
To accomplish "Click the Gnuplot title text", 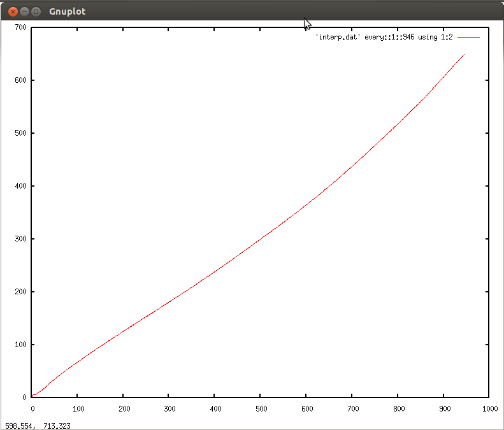I will click(x=67, y=11).
